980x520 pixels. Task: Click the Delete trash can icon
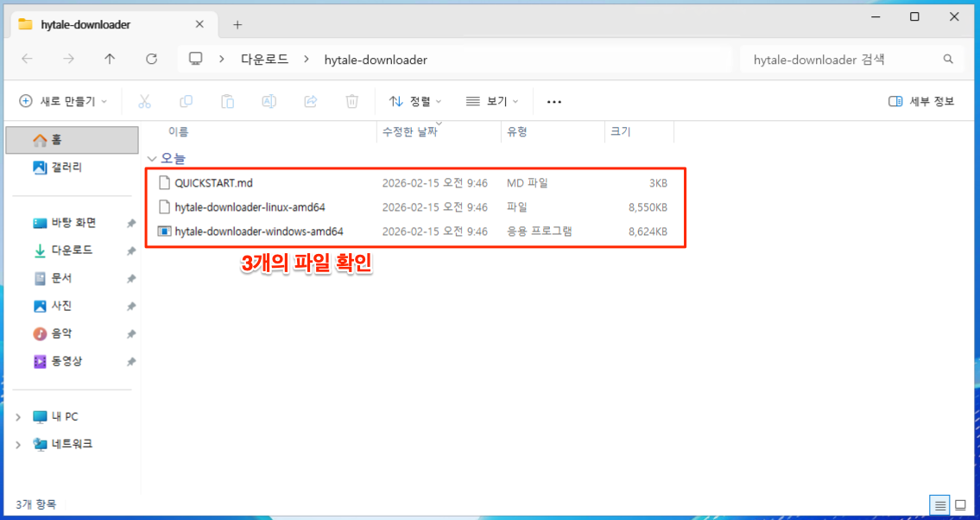(x=352, y=101)
